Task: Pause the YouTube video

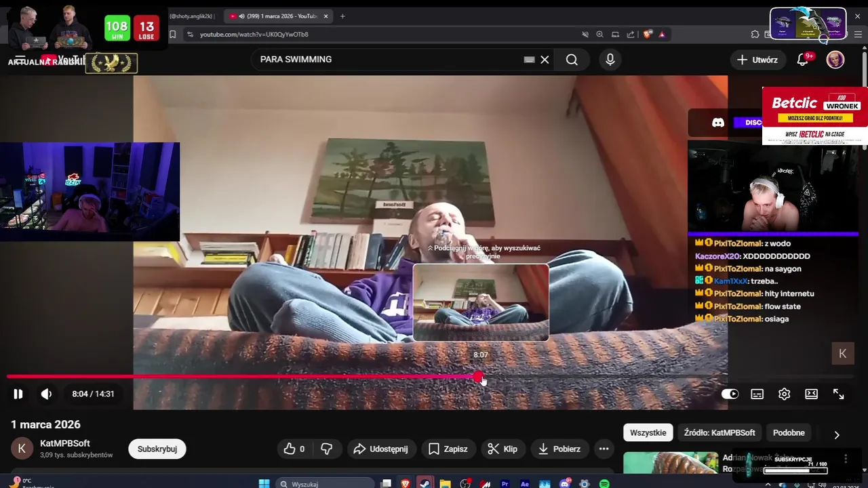Action: tap(18, 394)
